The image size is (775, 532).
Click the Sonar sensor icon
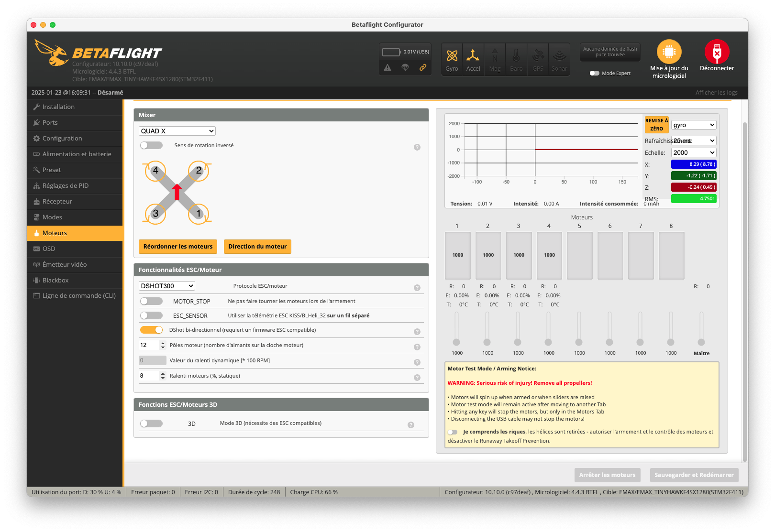point(559,59)
